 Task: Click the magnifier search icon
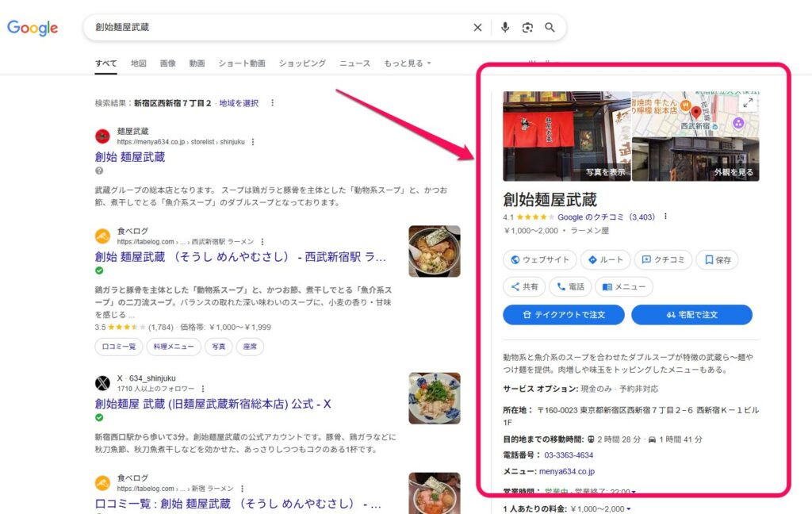(x=550, y=28)
